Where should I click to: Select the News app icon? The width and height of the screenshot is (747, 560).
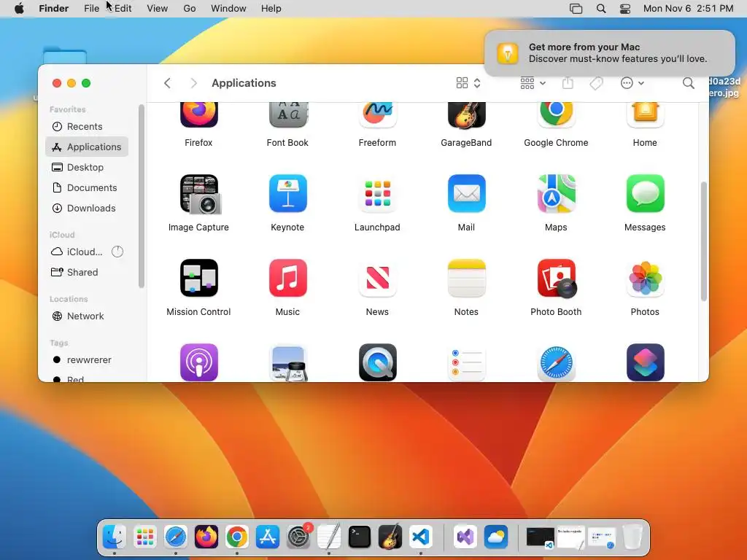[x=377, y=278]
